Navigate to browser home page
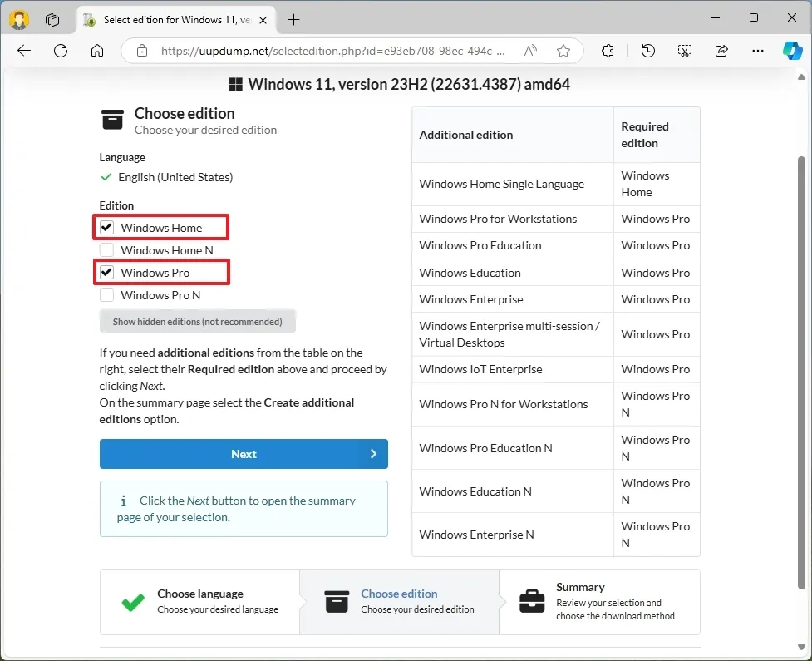The height and width of the screenshot is (661, 812). [x=96, y=50]
